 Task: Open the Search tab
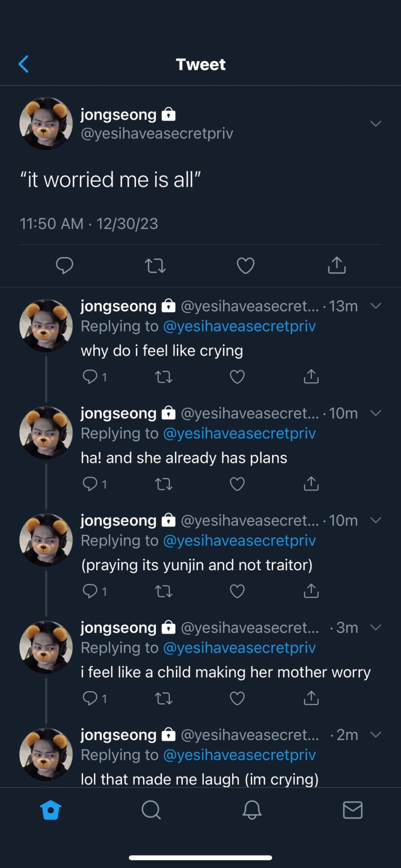[x=151, y=810]
